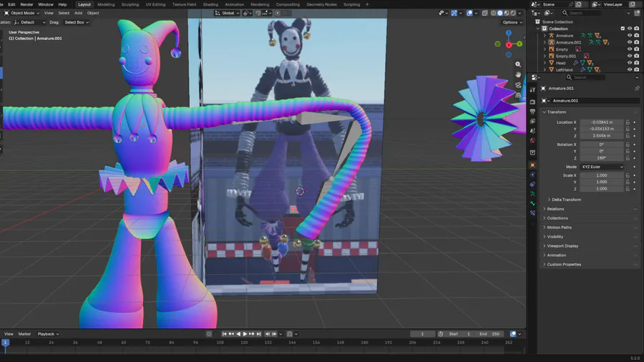Toggle Location X lock
This screenshot has width=644, height=362.
tap(628, 122)
